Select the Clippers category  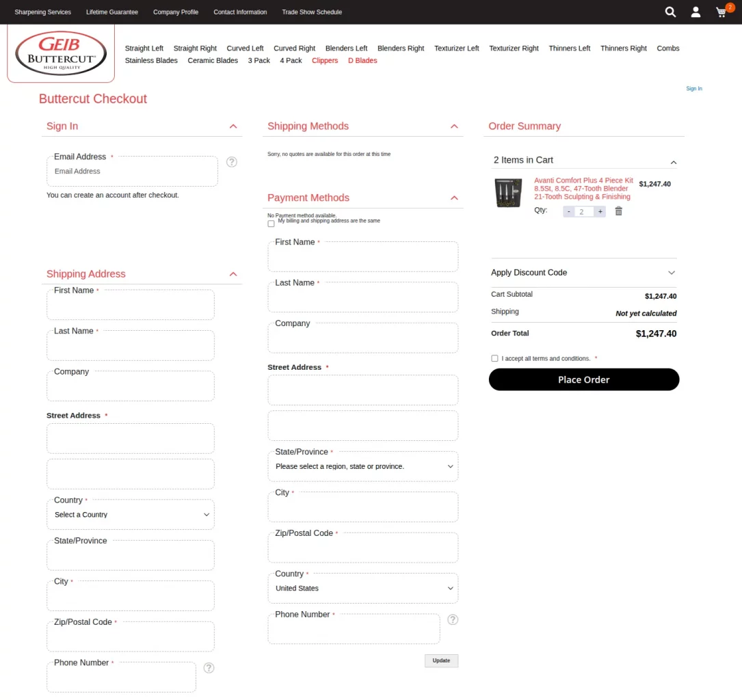pyautogui.click(x=325, y=60)
